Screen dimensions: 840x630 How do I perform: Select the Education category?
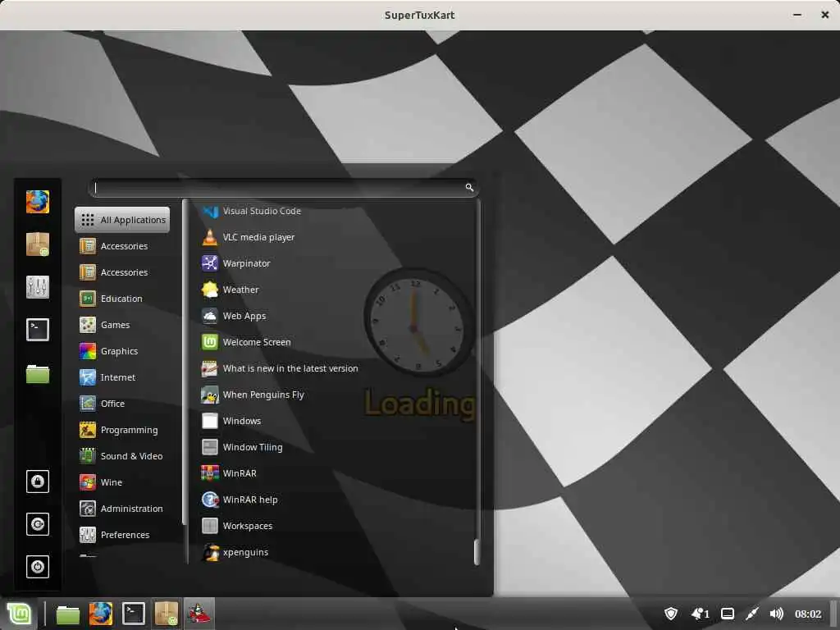click(123, 299)
